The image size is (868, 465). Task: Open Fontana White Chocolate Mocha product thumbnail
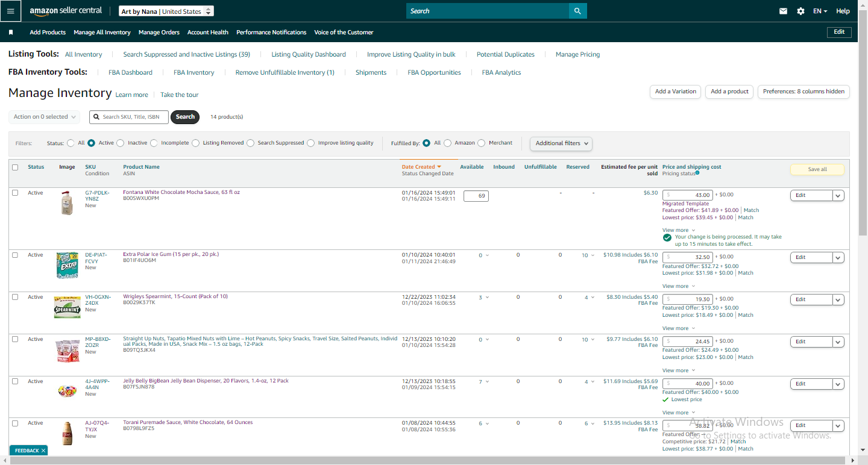click(67, 203)
